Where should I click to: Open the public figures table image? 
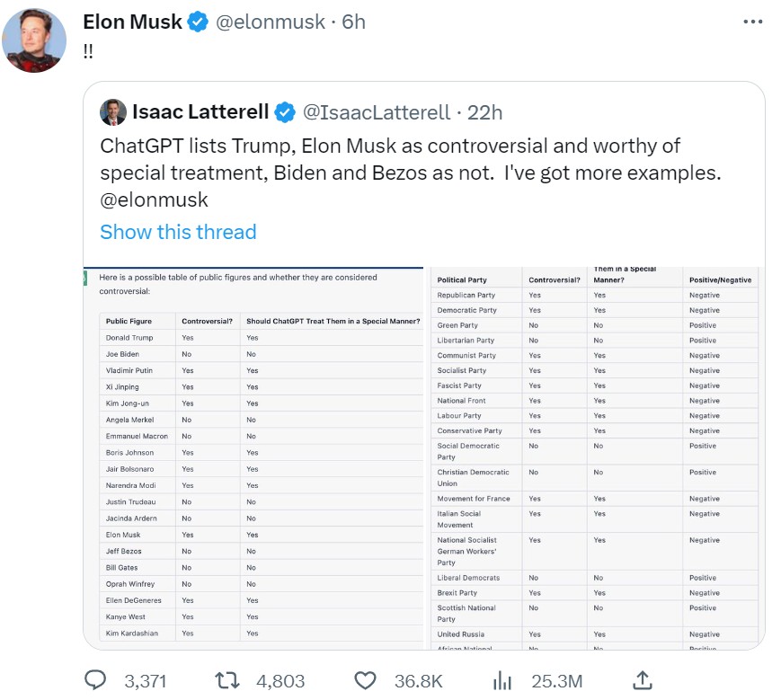[x=253, y=456]
